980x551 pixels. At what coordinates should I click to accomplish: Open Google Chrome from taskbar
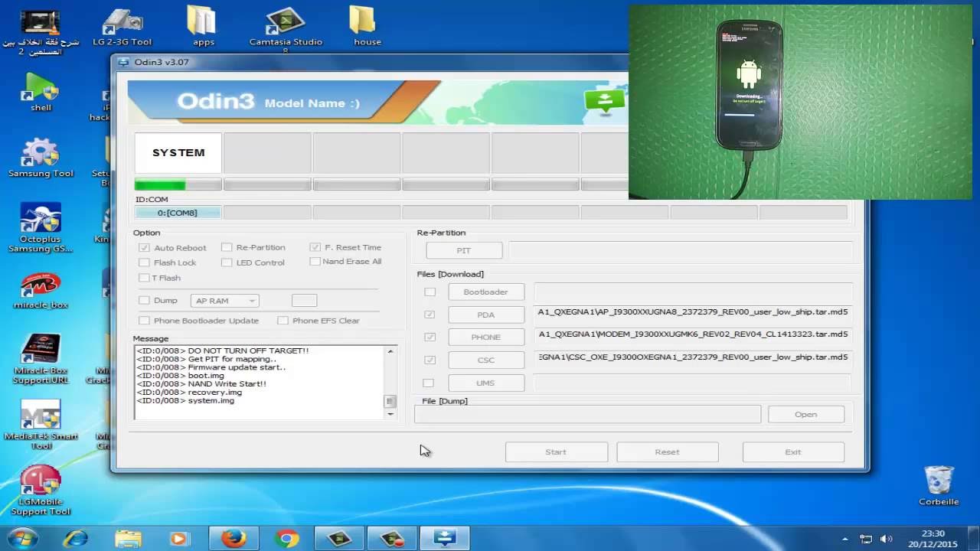click(x=287, y=539)
